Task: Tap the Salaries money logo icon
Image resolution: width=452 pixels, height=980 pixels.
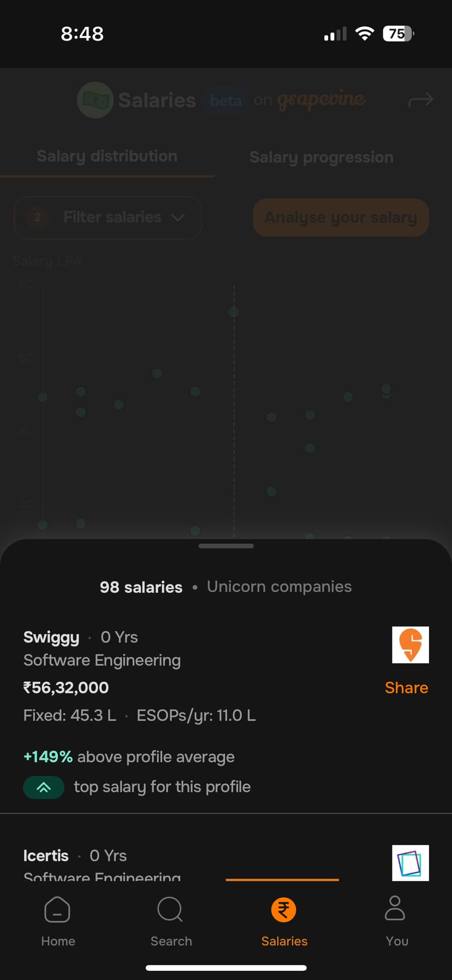Action: tap(95, 100)
